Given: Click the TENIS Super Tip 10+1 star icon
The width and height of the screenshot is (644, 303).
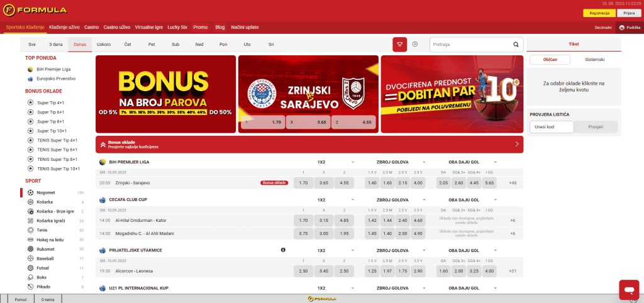Looking at the screenshot, I should [30, 168].
